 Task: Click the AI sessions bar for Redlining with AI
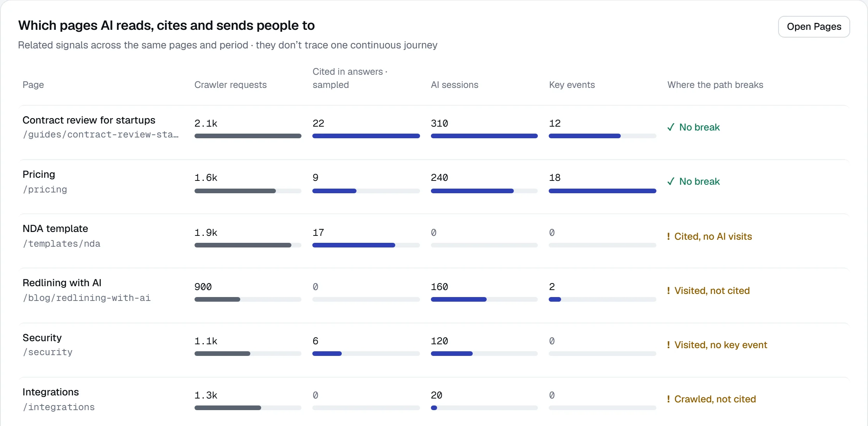484,299
